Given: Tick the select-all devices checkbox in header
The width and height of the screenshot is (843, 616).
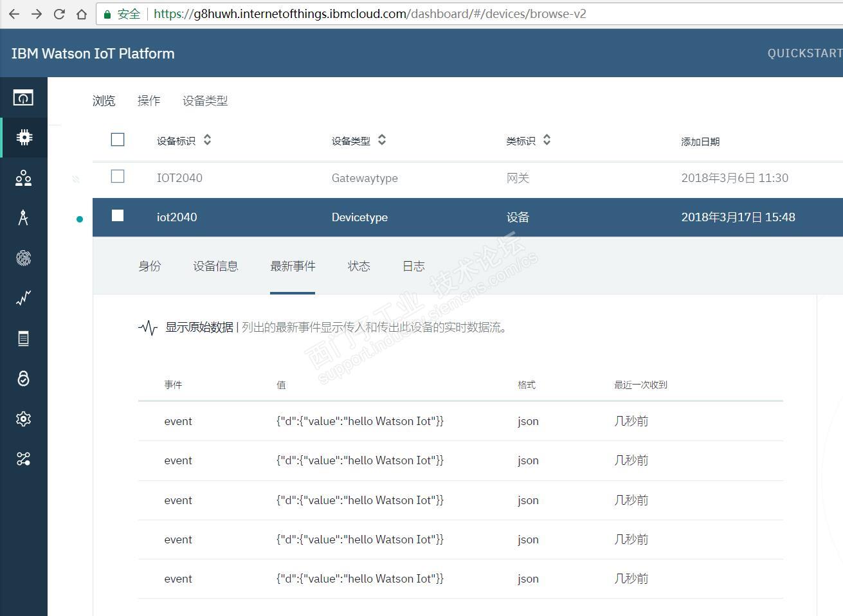Looking at the screenshot, I should (x=118, y=140).
